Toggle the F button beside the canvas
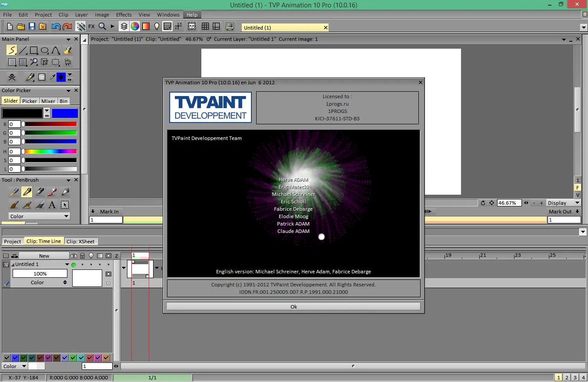This screenshot has width=588, height=382. click(x=578, y=188)
